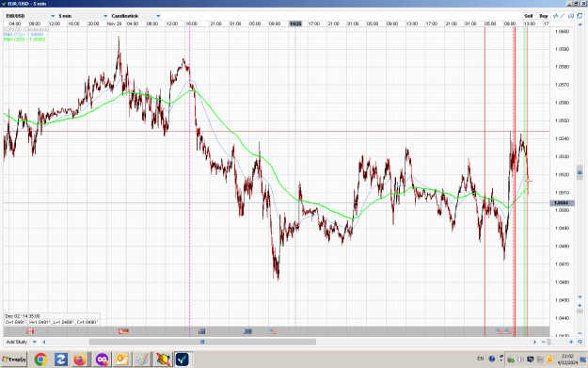This screenshot has height=368, width=588.
Task: Select the draw trend line tool
Action: (x=563, y=16)
